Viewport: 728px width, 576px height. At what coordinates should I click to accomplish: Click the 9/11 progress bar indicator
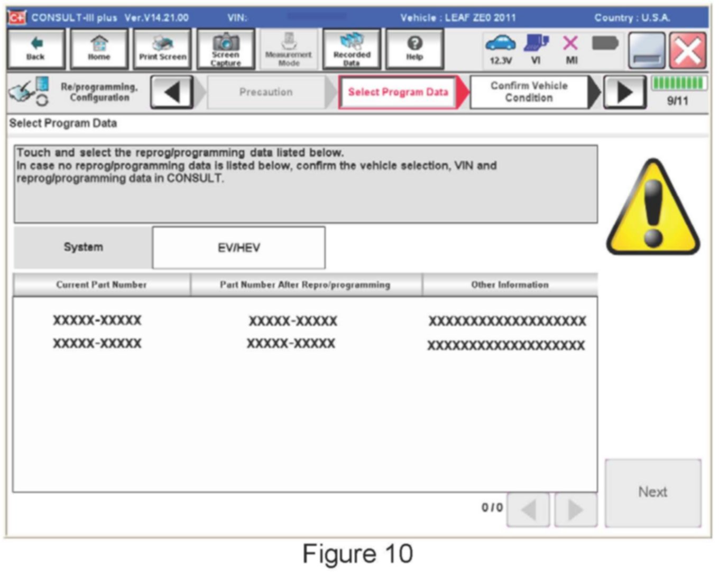(678, 91)
